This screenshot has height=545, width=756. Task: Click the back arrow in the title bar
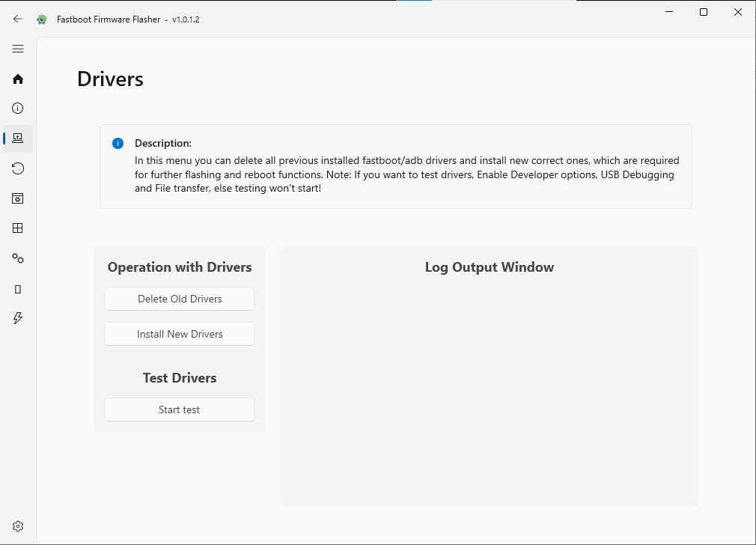[x=17, y=19]
